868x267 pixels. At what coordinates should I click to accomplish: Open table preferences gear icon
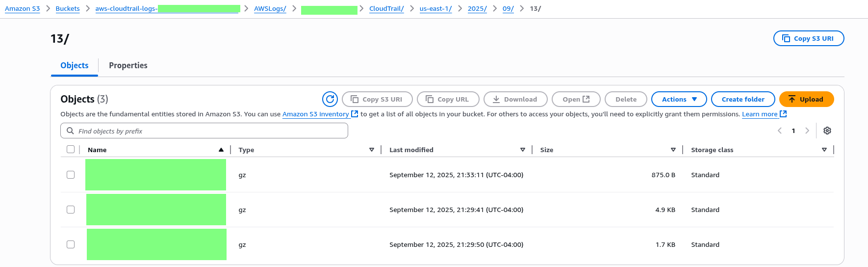coord(827,131)
